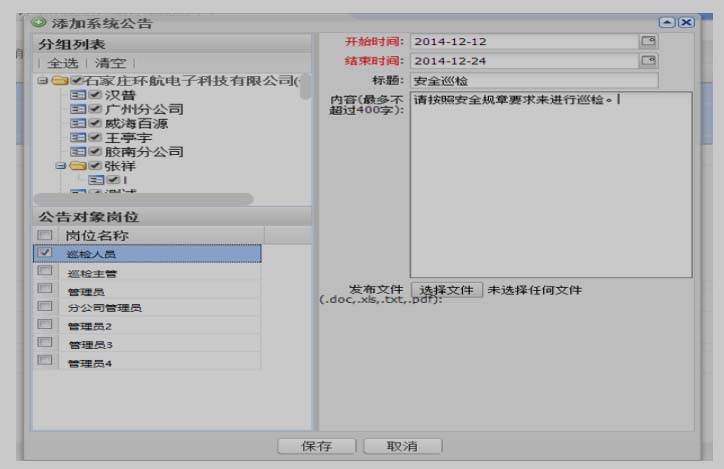Viewport: 724px width, 469px height.
Task: Select the 张祥 tree row
Action: pyautogui.click(x=120, y=165)
